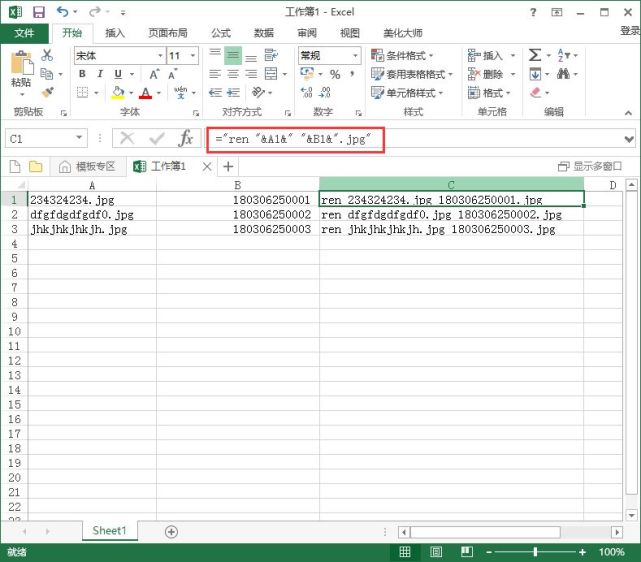Decrease decimal places
Viewport: 641px width, 562px height.
pyautogui.click(x=325, y=93)
